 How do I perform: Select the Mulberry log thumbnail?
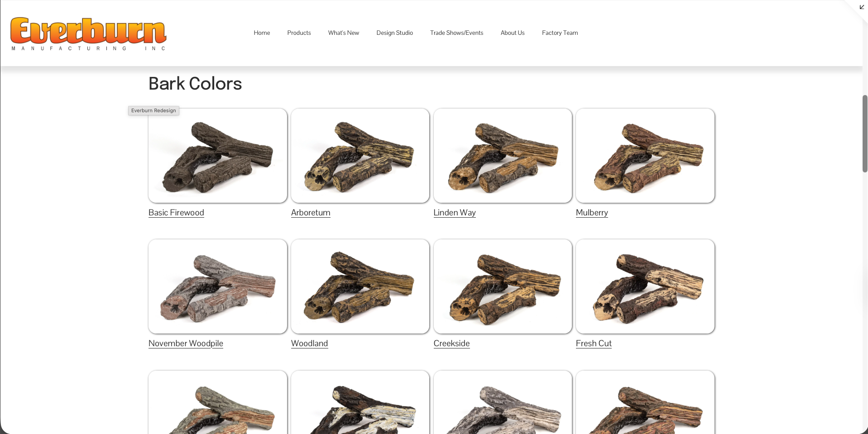645,156
